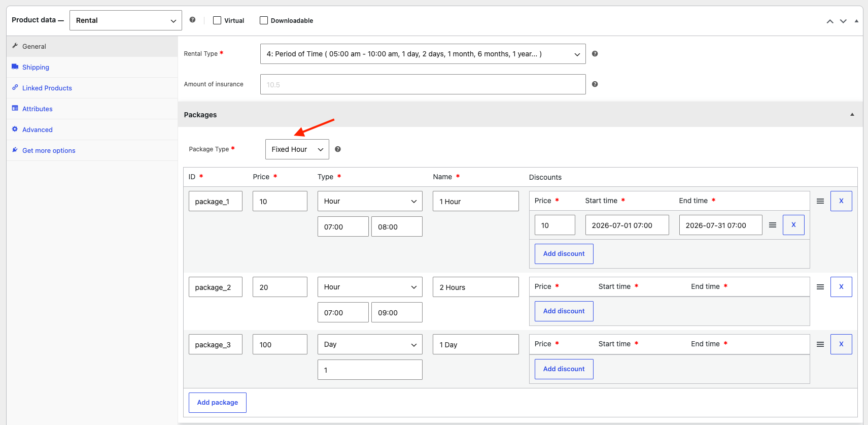This screenshot has height=425, width=868.
Task: Click the price field showing 20
Action: tap(280, 287)
